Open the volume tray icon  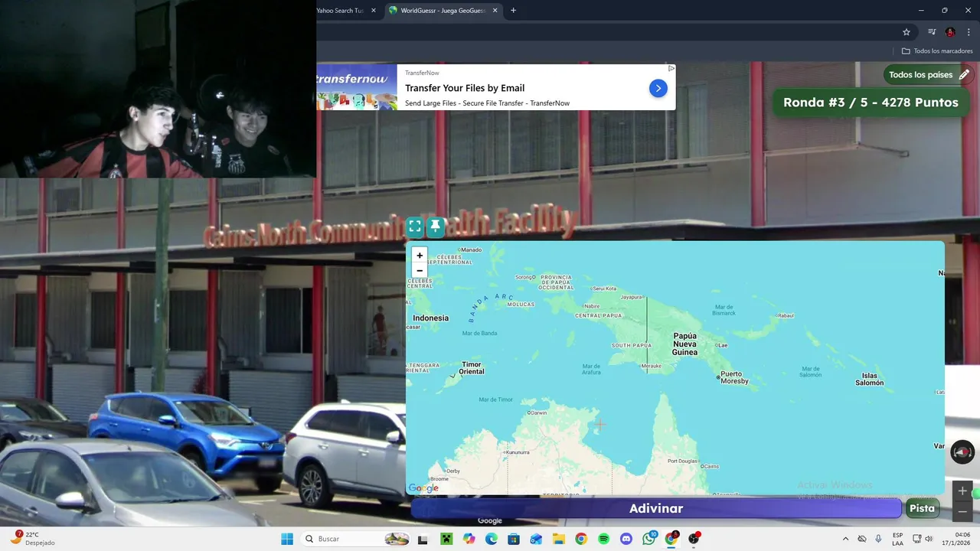pos(929,539)
